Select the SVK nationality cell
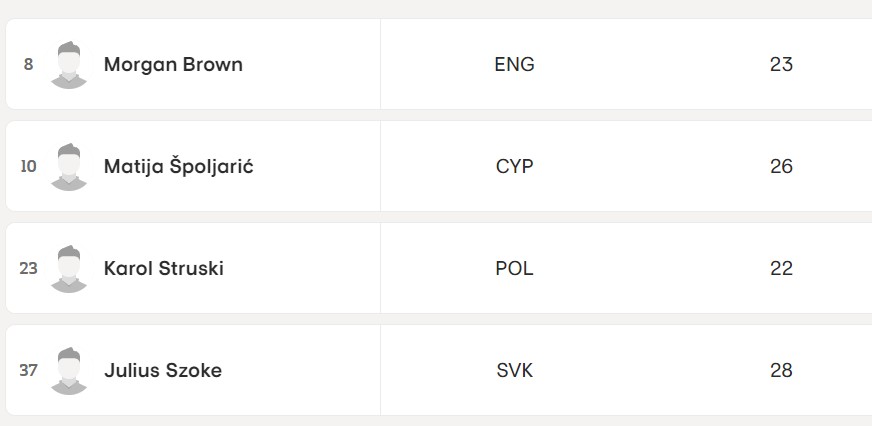The height and width of the screenshot is (426, 872). [514, 371]
